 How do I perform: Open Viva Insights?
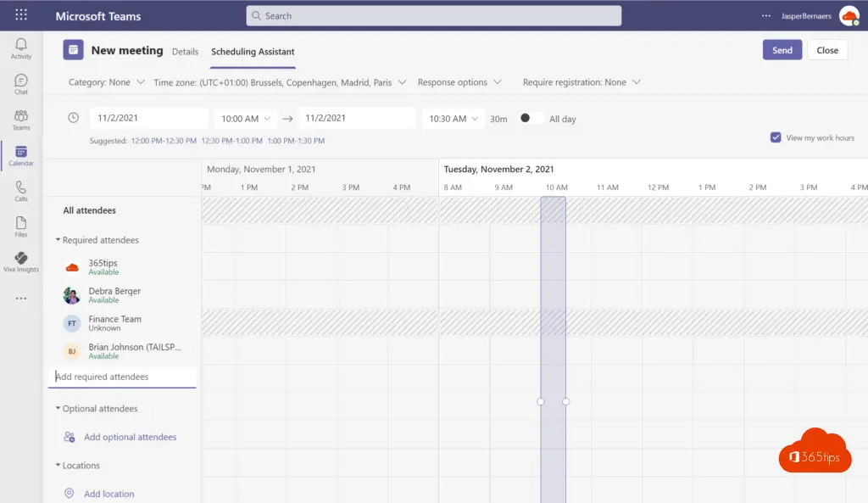[x=21, y=262]
